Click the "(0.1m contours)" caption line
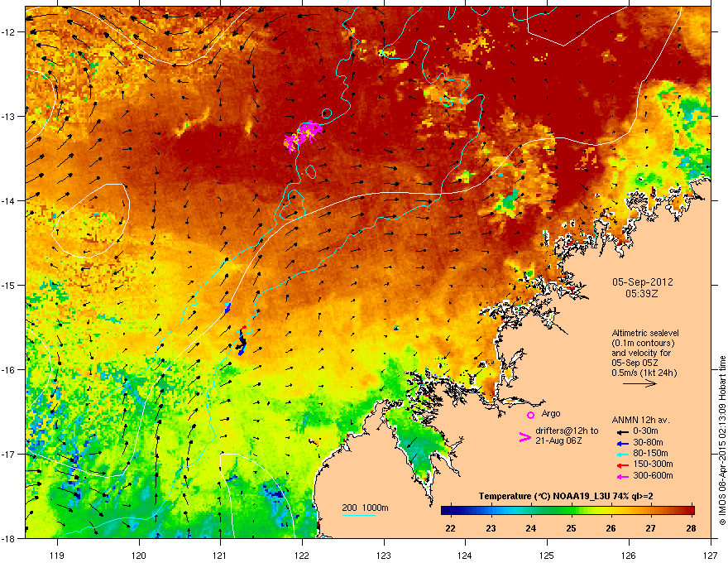The image size is (728, 563). coord(643,344)
